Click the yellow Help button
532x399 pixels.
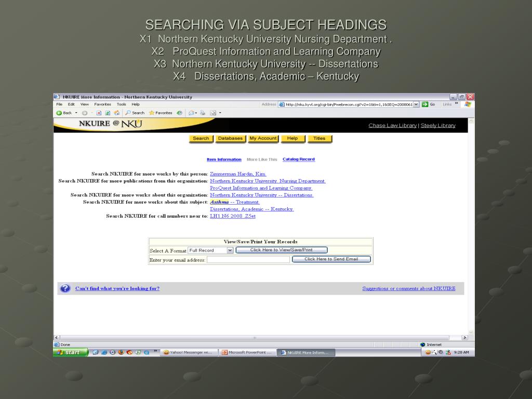292,138
